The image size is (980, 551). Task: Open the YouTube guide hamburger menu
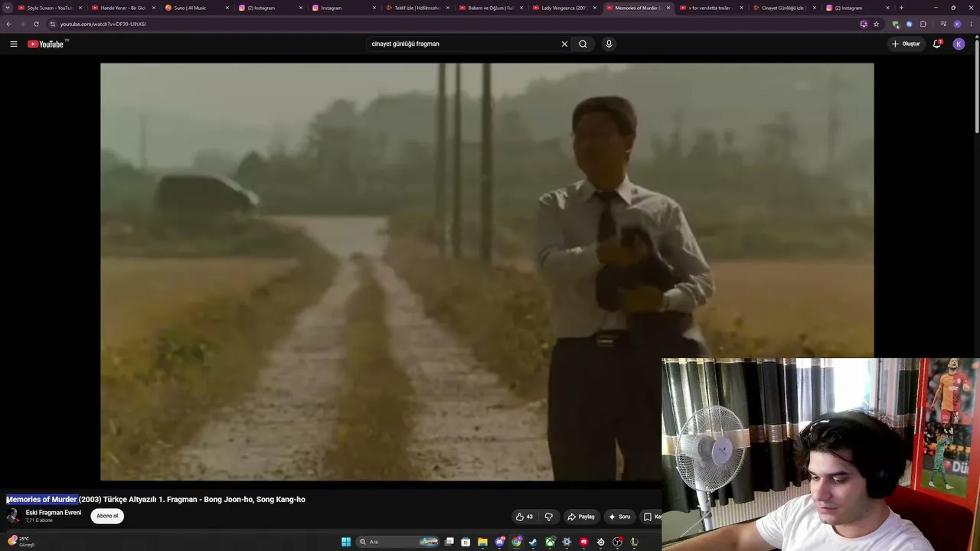13,44
